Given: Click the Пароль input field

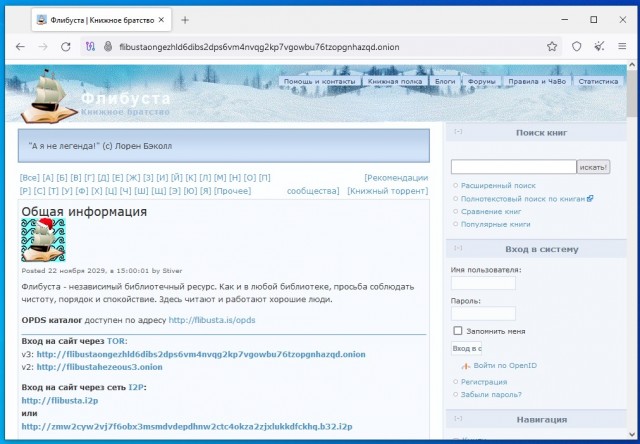Looking at the screenshot, I should tap(483, 313).
